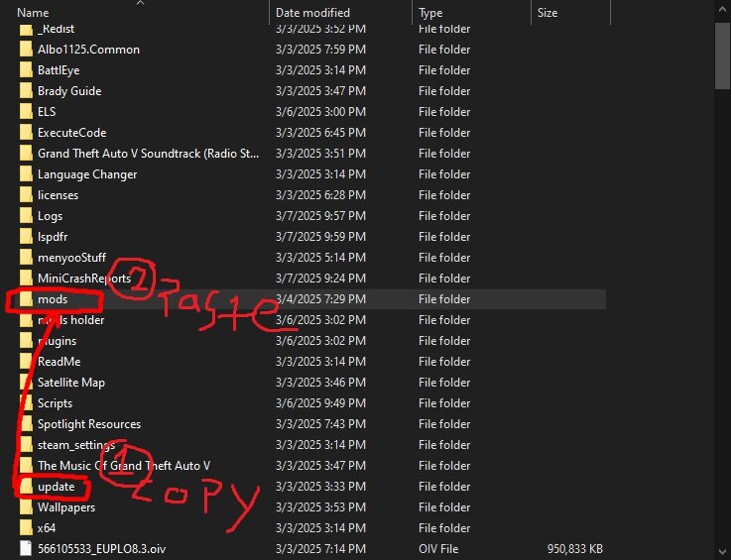Image resolution: width=731 pixels, height=560 pixels.
Task: Click the vertical scrollbar thumb
Action: pyautogui.click(x=723, y=56)
